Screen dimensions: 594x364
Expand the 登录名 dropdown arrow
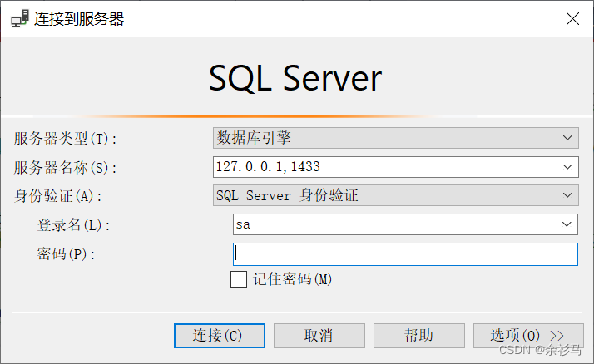(567, 224)
